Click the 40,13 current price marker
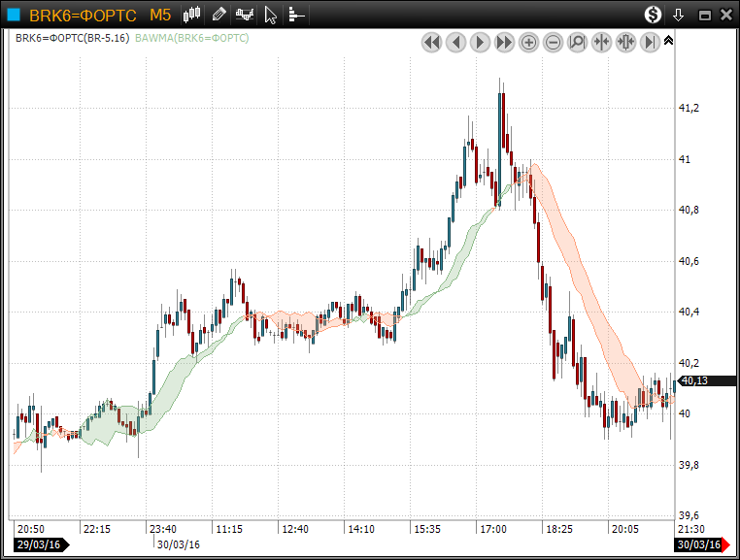This screenshot has width=740, height=560. point(694,380)
